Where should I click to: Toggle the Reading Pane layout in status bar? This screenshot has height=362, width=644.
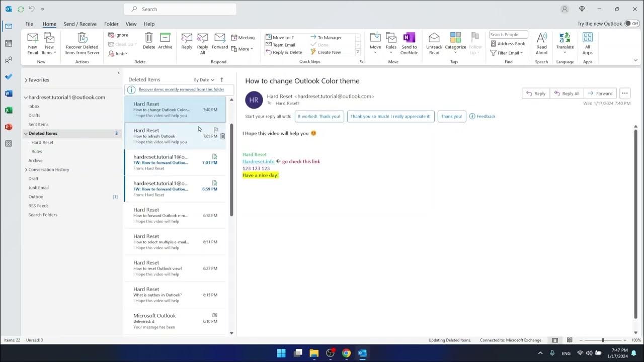(x=555, y=340)
